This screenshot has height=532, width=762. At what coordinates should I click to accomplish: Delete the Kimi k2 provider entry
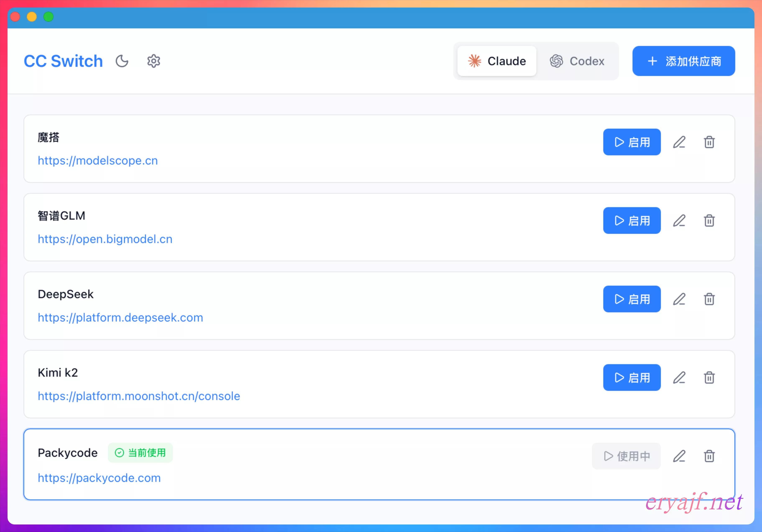click(709, 378)
